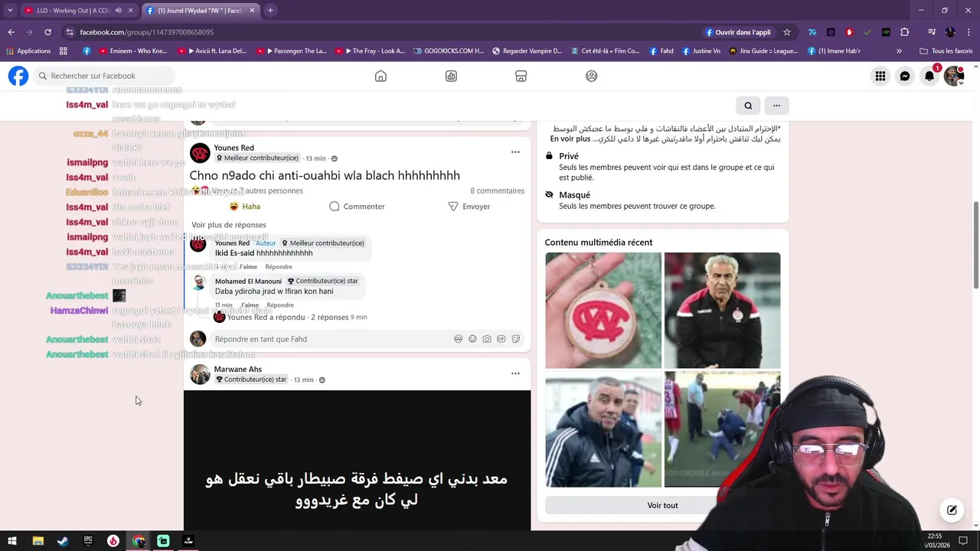Click the address bar URL
The height and width of the screenshot is (551, 980).
[146, 32]
